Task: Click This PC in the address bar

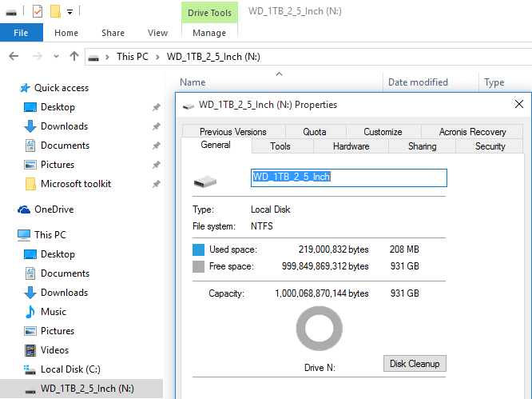Action: 133,56
